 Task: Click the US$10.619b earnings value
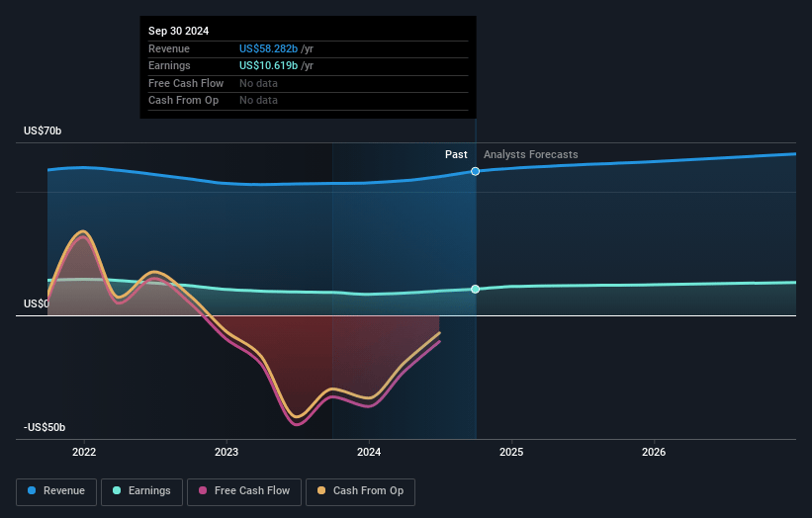coord(268,65)
